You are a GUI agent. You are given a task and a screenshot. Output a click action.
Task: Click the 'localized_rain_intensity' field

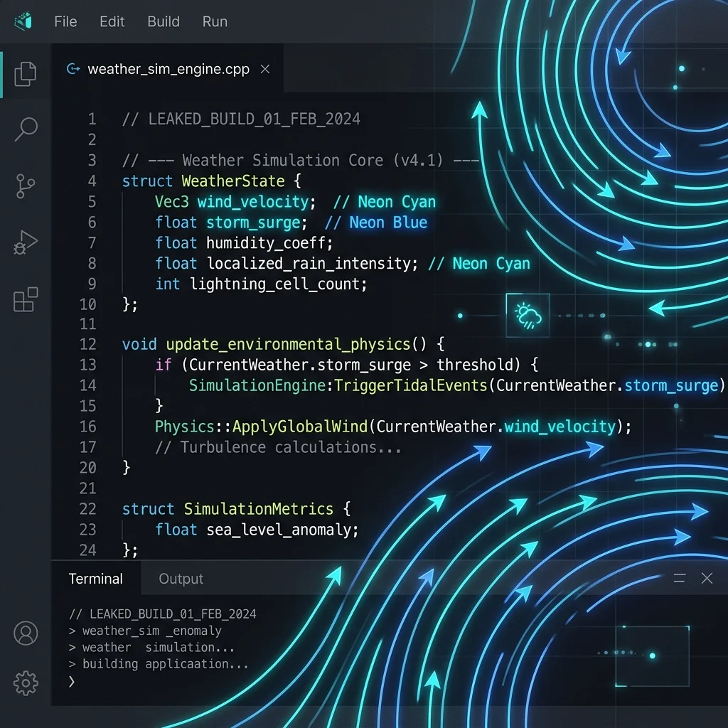coord(309,264)
